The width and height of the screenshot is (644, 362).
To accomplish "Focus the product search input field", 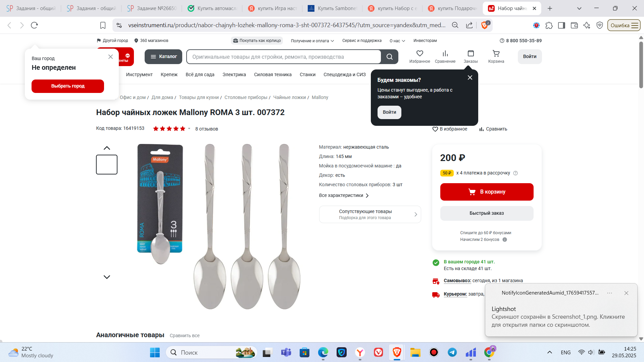I will coord(284,57).
